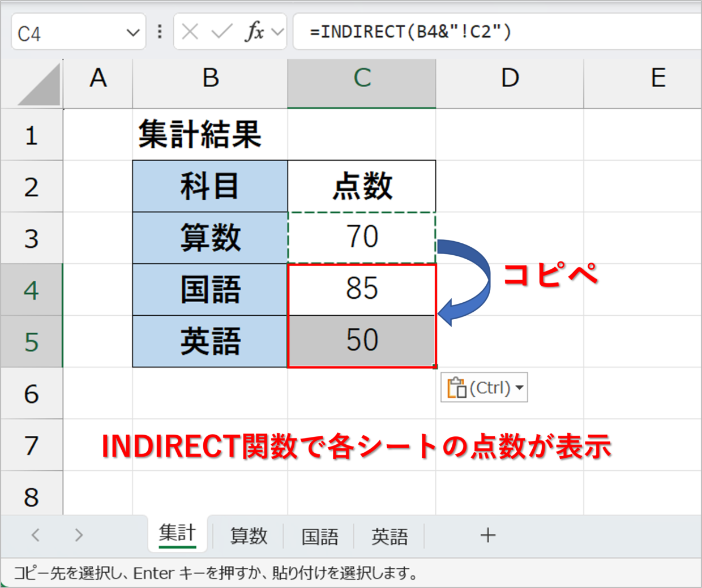Click the Paste Options (Ctrl) clipboard icon

coord(456,388)
